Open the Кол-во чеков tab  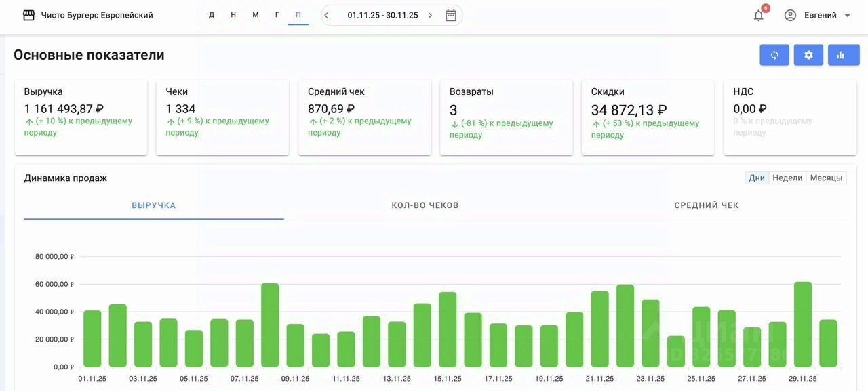click(425, 205)
